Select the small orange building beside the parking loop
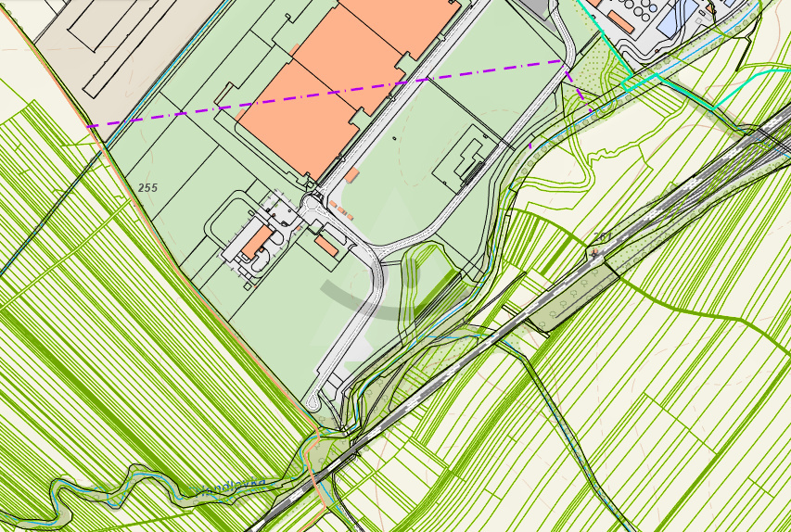 (257, 242)
